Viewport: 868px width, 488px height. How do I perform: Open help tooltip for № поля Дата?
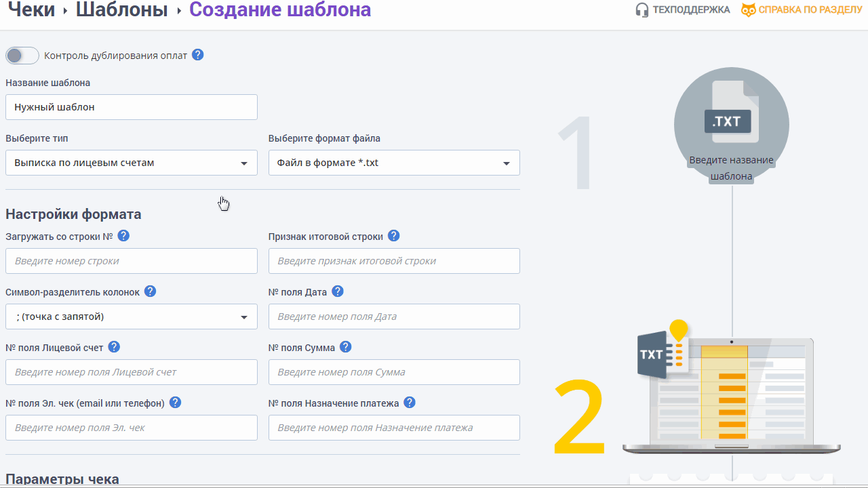pyautogui.click(x=338, y=291)
